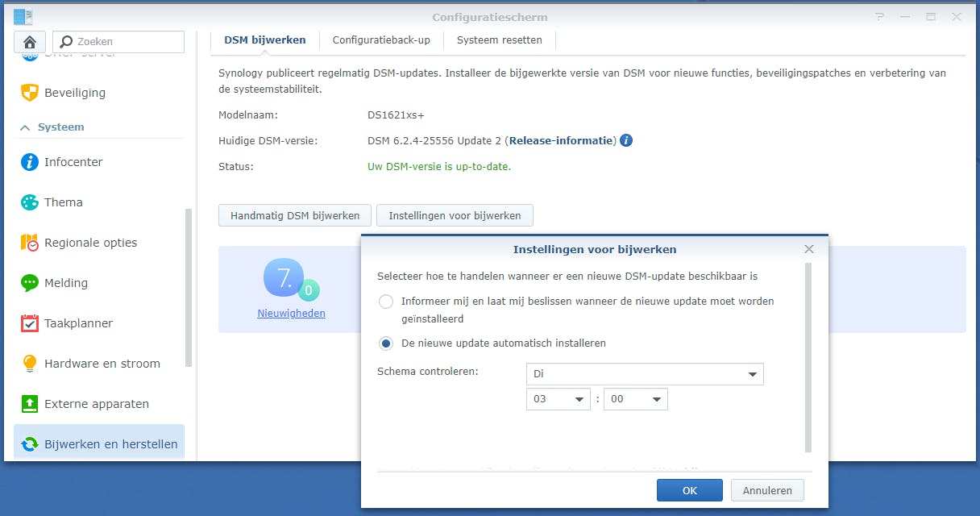Click Instellingen voor bijwerken button
This screenshot has height=516, width=980.
point(455,215)
